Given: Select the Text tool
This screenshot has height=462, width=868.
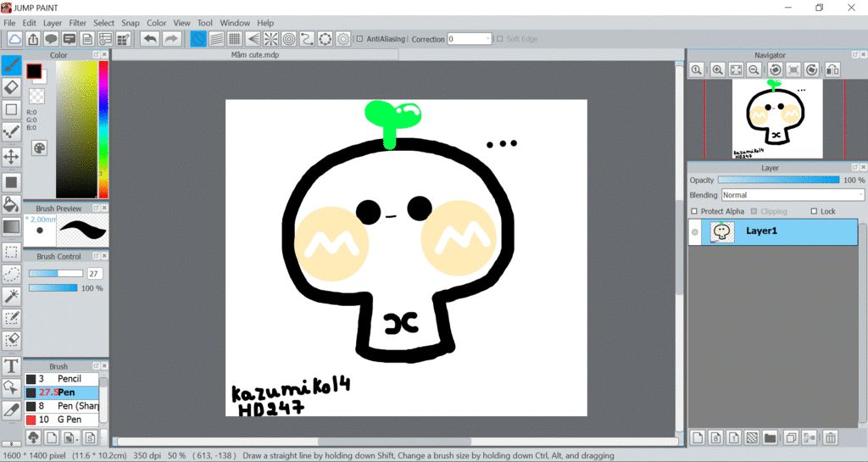Looking at the screenshot, I should point(11,365).
